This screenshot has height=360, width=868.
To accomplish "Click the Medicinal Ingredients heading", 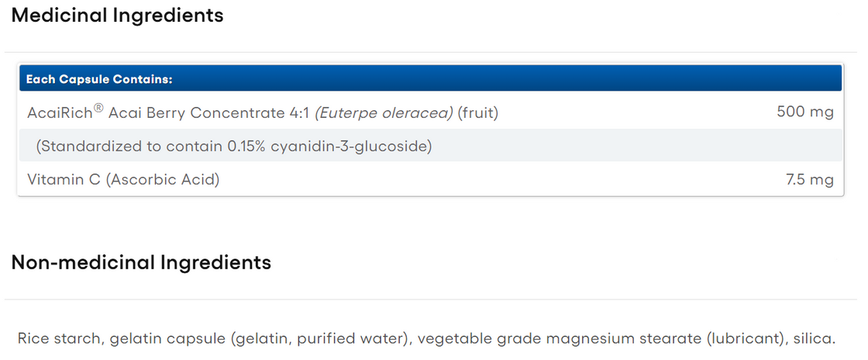I will tap(117, 16).
